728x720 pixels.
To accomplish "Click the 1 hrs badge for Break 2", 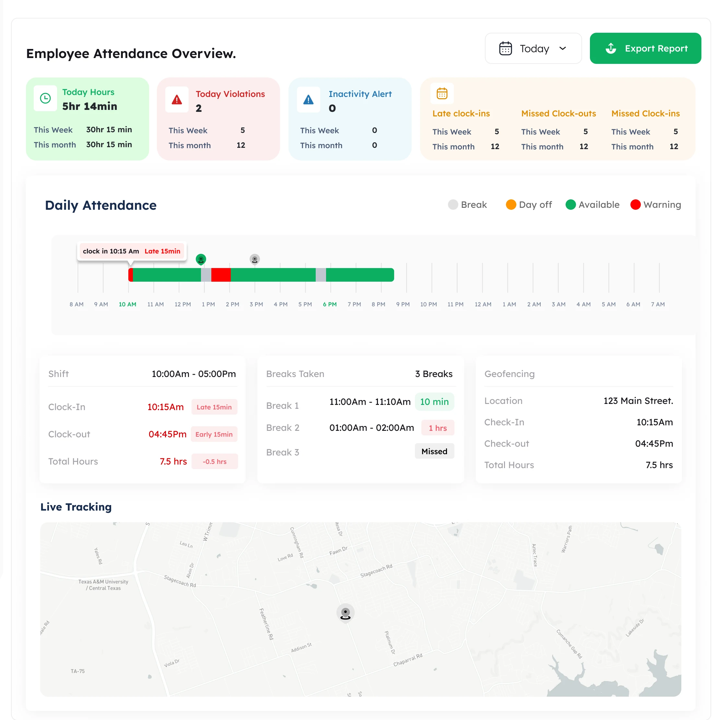I will pos(438,428).
